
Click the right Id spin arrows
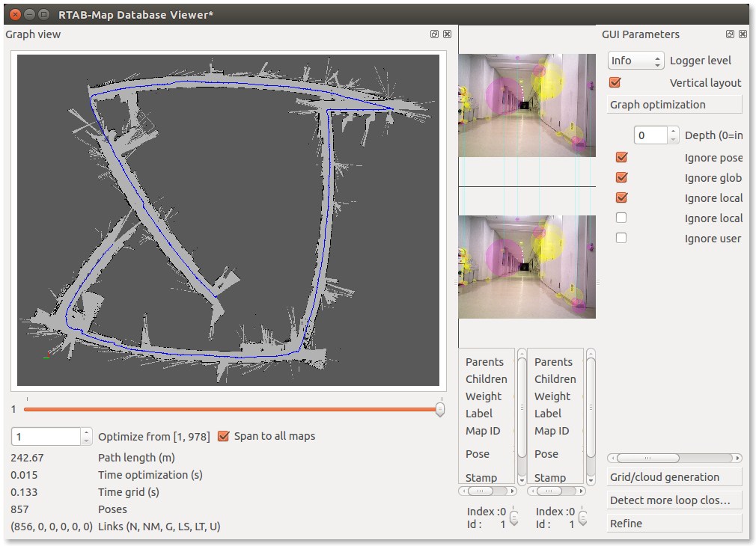[582, 518]
